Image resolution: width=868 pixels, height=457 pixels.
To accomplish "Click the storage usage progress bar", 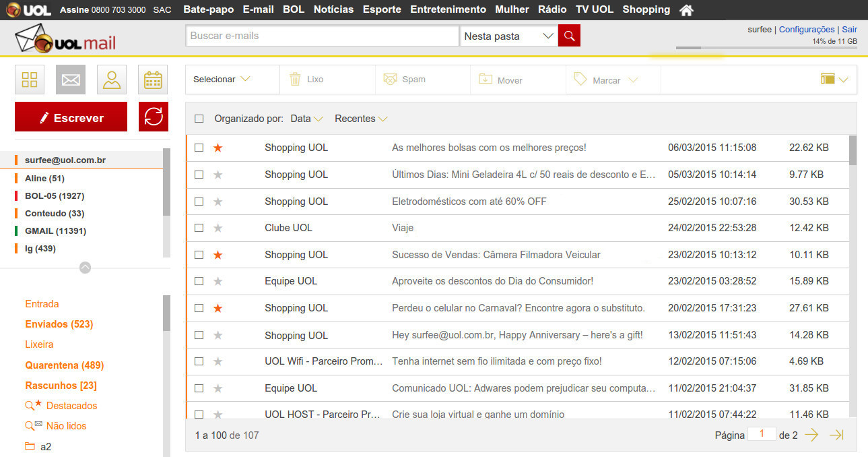I will click(766, 48).
